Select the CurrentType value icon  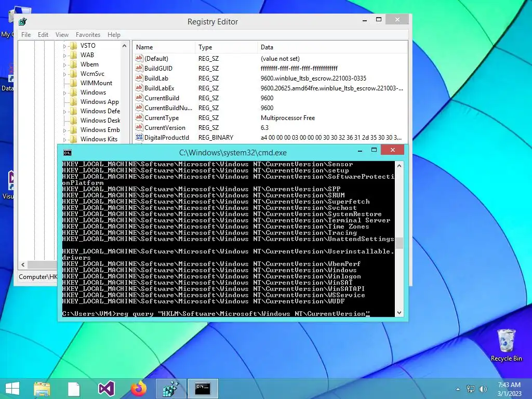[139, 117]
